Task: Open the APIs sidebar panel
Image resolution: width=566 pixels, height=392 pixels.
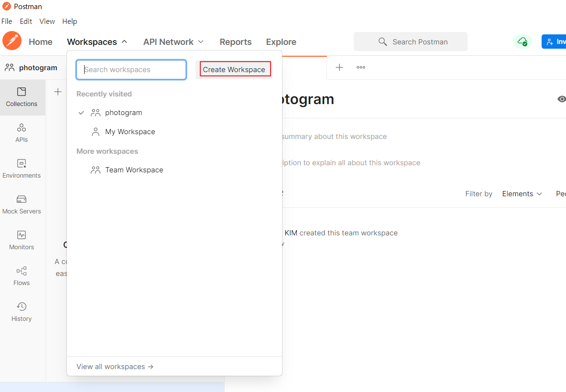Action: (22, 133)
